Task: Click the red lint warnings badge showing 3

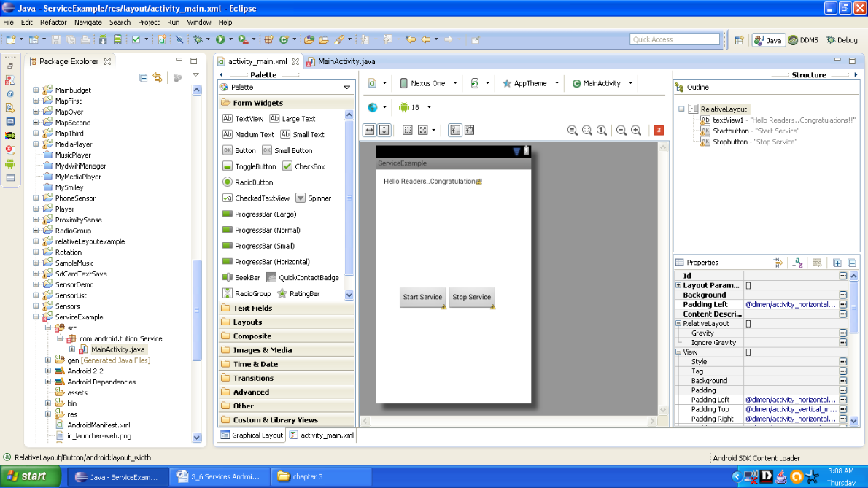Action: [x=659, y=130]
